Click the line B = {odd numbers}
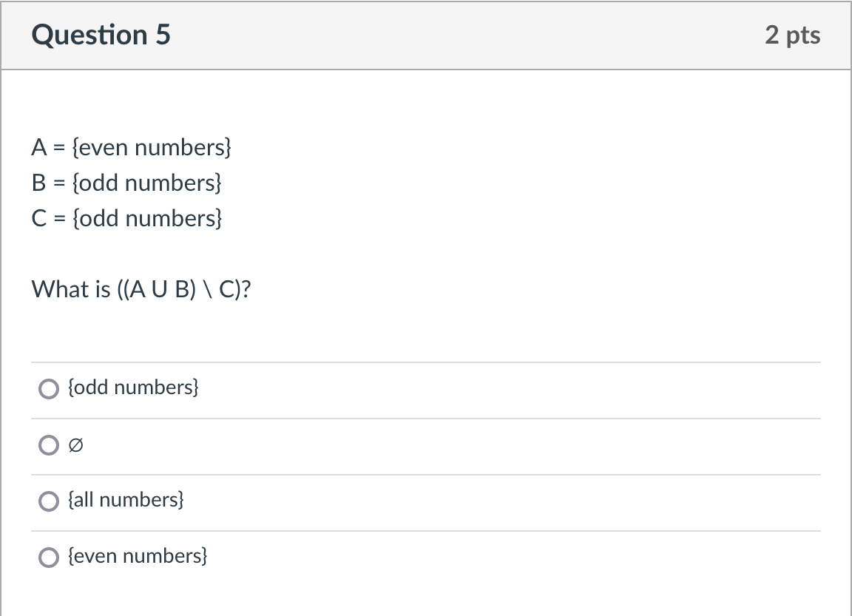 pyautogui.click(x=126, y=183)
